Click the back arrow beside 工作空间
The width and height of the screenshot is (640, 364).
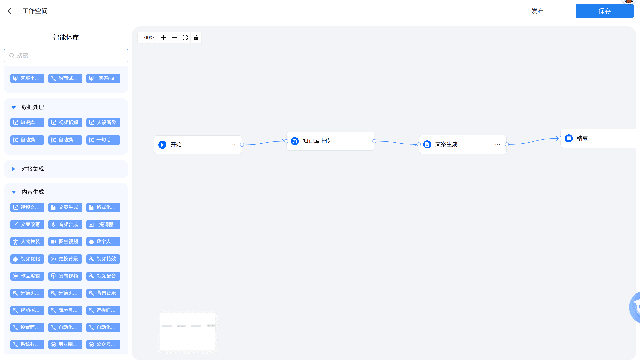[x=10, y=11]
